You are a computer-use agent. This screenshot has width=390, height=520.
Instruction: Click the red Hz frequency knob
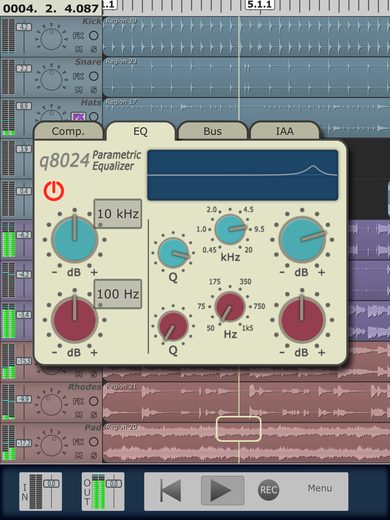(x=230, y=306)
